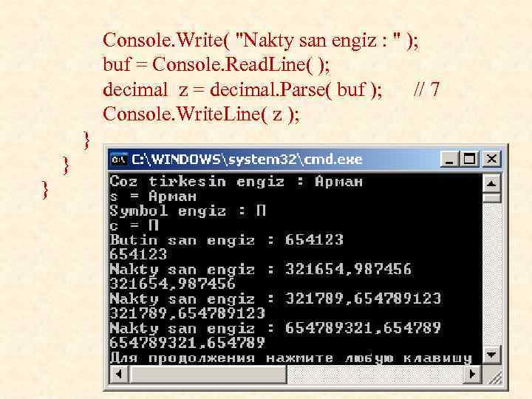The image size is (532, 399).
Task: Click the cmd.exe title bar system icon
Action: click(118, 159)
